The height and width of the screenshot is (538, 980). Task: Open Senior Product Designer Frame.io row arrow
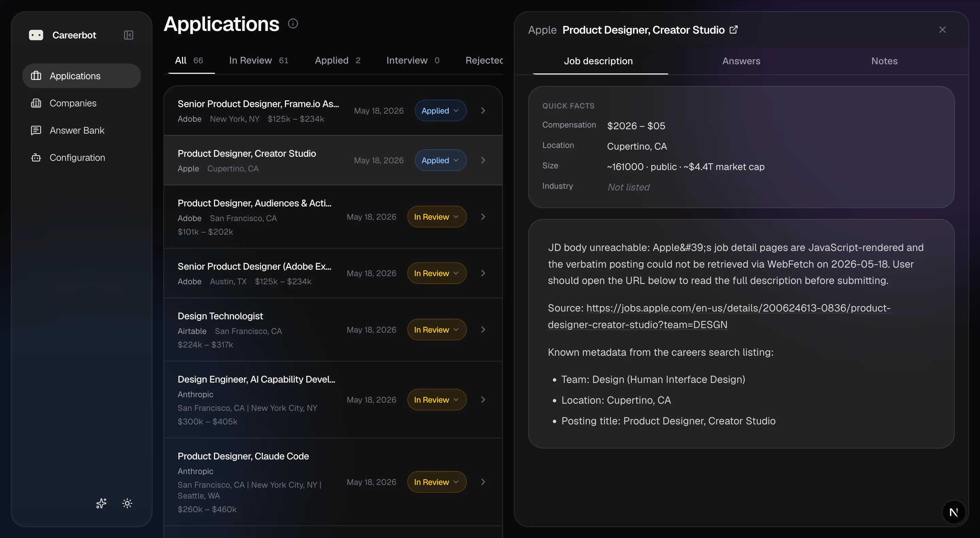point(483,111)
